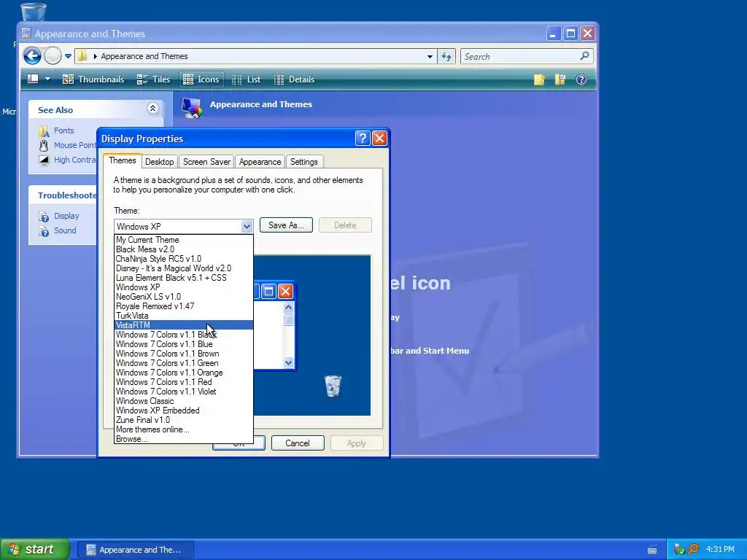Collapse the Theme combo box arrow
747x560 pixels.
[247, 227]
